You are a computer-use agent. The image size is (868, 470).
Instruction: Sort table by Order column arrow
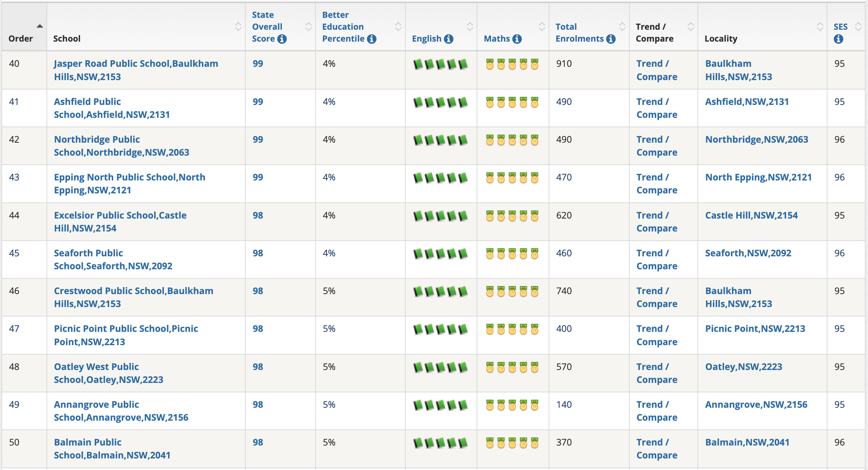click(40, 26)
